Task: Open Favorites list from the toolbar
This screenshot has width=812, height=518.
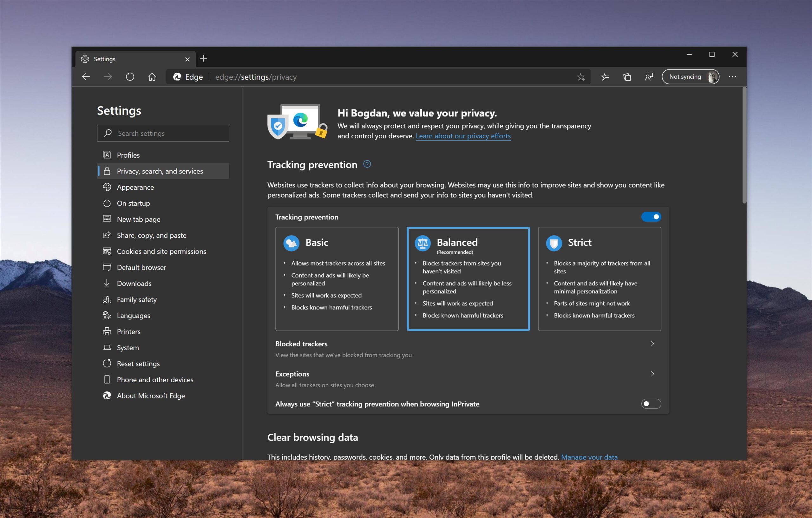Action: 605,76
